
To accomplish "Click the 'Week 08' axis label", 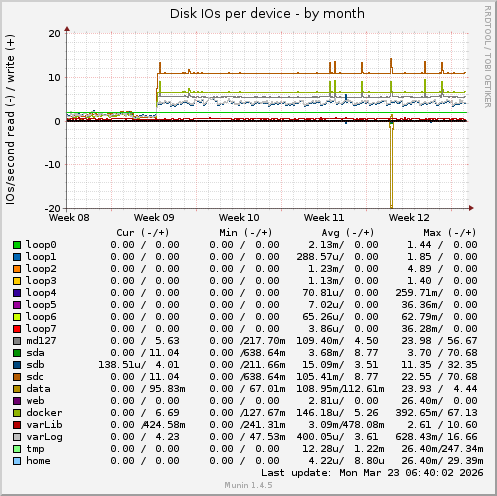I will (69, 218).
